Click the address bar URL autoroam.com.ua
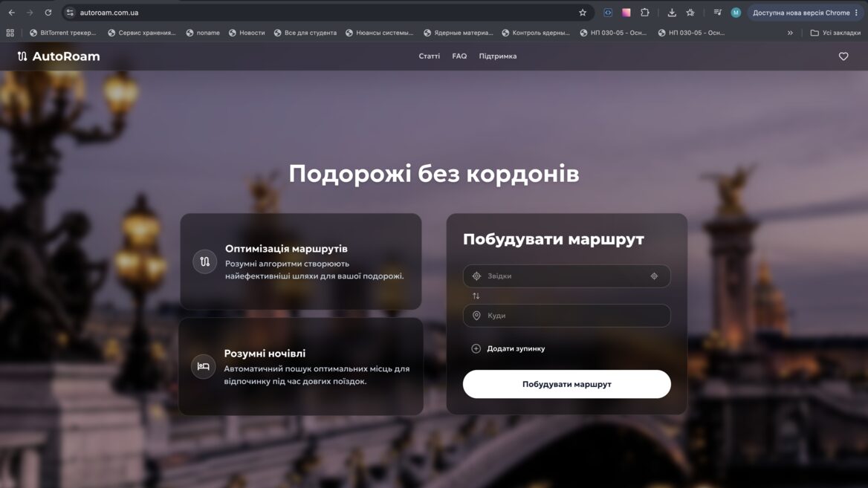868x488 pixels. 109,12
